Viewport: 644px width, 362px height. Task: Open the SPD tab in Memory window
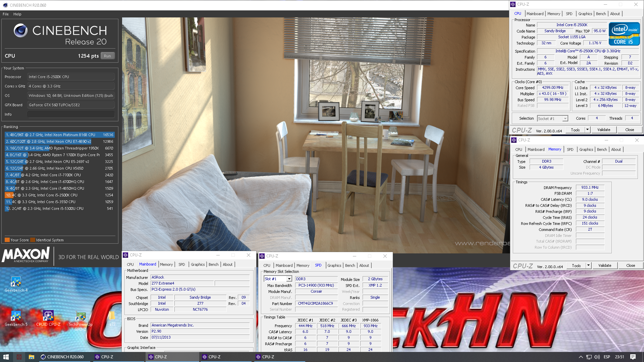pos(570,149)
